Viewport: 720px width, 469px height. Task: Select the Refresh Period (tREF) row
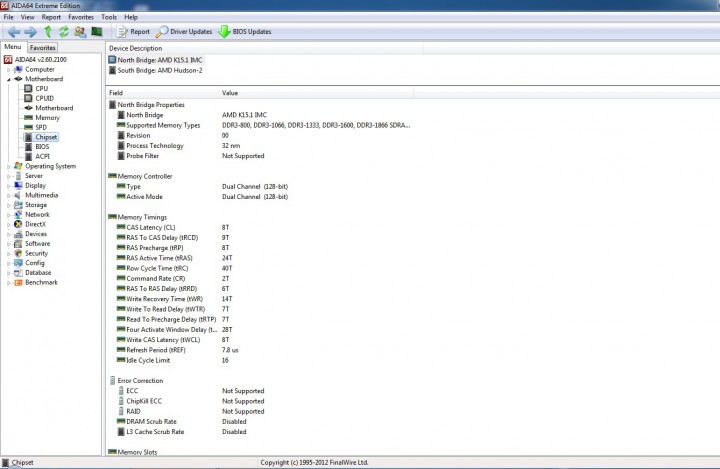[178, 350]
